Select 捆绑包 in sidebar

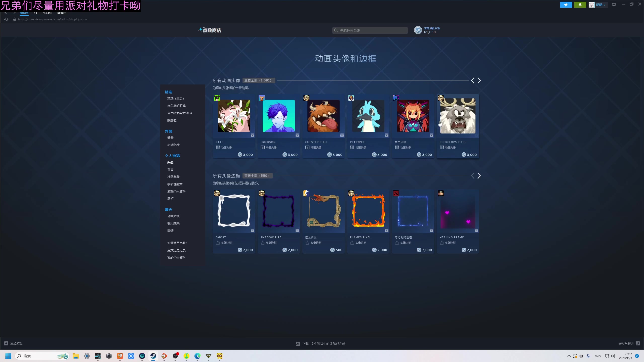coord(172,120)
